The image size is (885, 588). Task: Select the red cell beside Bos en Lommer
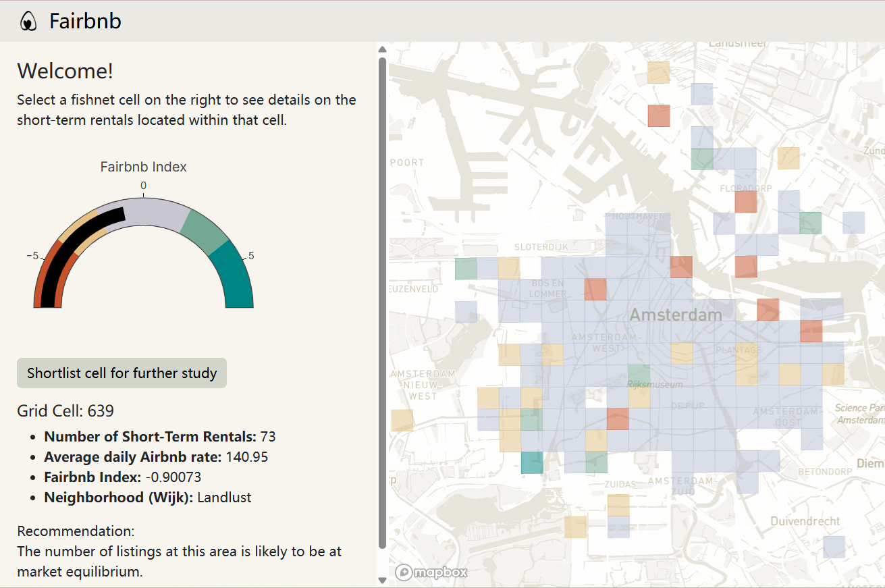click(595, 289)
